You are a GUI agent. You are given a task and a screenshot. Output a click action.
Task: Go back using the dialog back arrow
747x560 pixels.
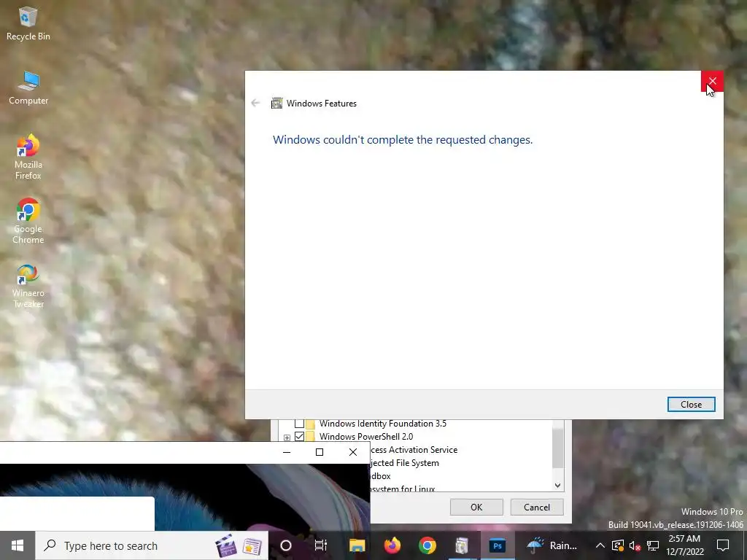(256, 103)
